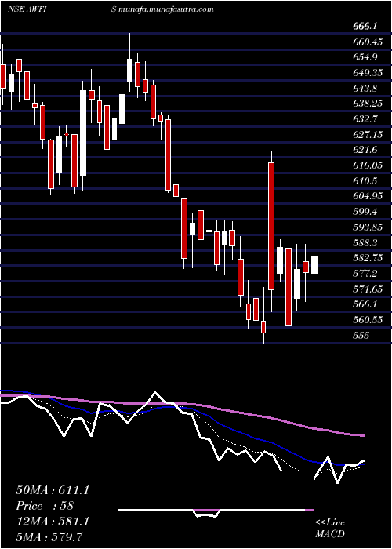The width and height of the screenshot is (392, 549).
Task: Select the 627.15 price level label
Action: (368, 134)
